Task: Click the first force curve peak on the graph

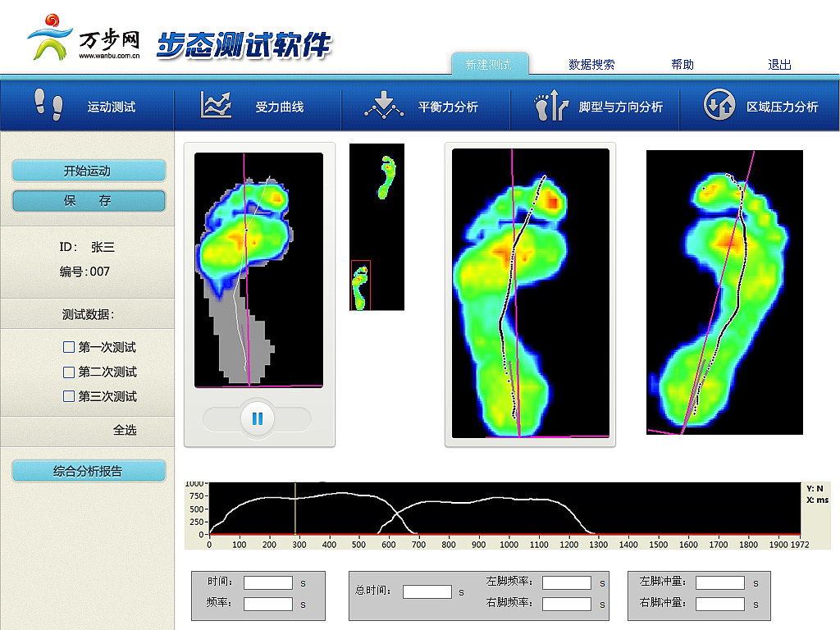Action: click(x=340, y=493)
